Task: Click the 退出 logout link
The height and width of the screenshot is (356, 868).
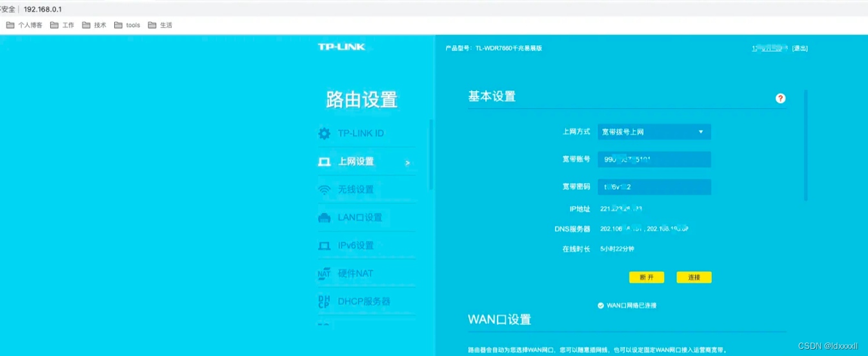Action: (800, 48)
